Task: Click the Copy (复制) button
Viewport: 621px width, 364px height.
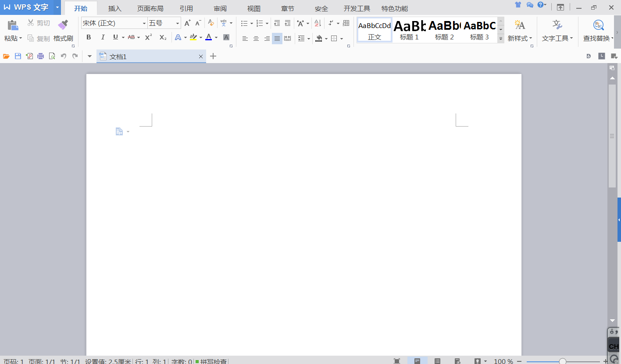Action: point(39,38)
